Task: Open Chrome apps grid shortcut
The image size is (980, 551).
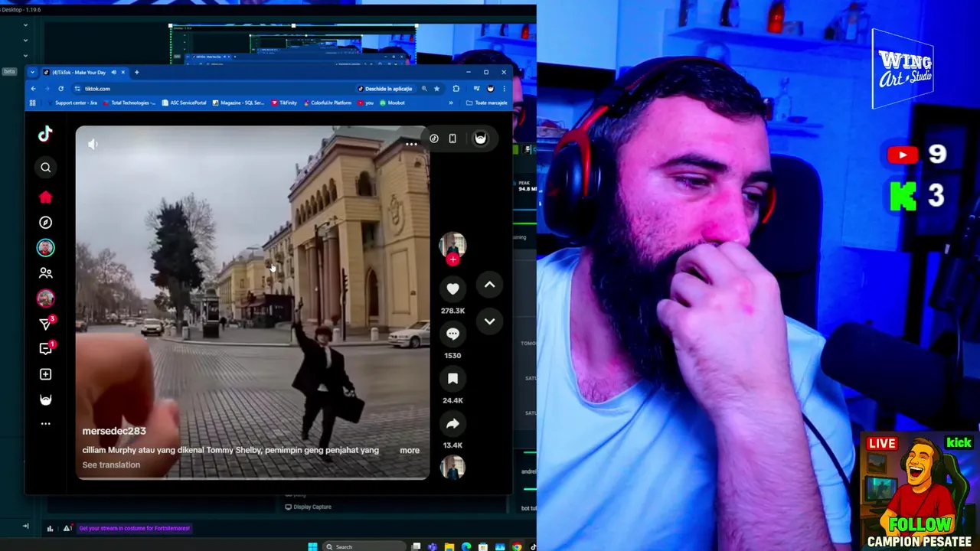Action: click(33, 103)
